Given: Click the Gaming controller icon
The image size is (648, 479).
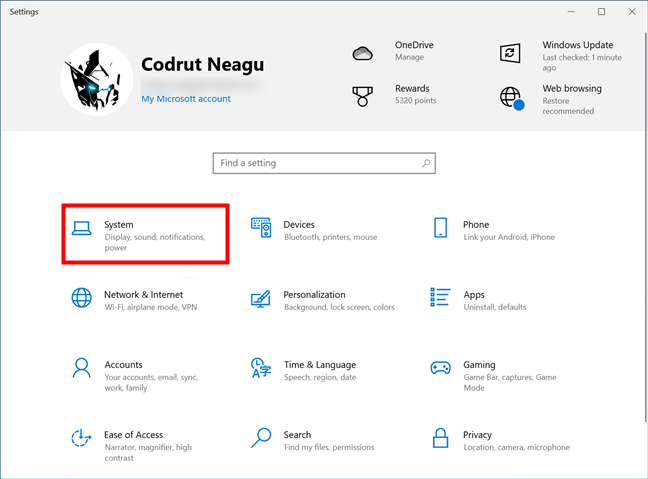Looking at the screenshot, I should pyautogui.click(x=441, y=367).
